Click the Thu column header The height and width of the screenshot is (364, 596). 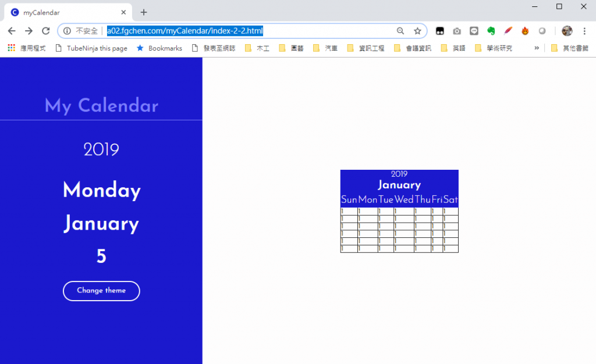click(423, 199)
